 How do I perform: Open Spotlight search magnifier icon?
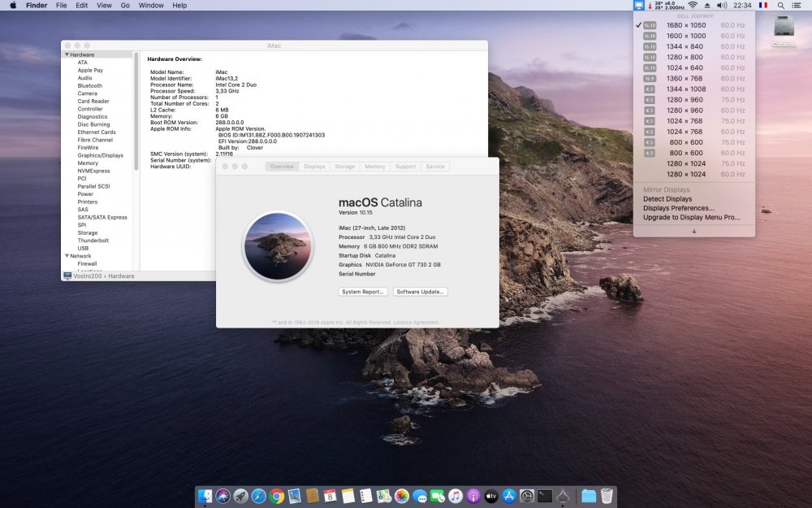point(780,5)
